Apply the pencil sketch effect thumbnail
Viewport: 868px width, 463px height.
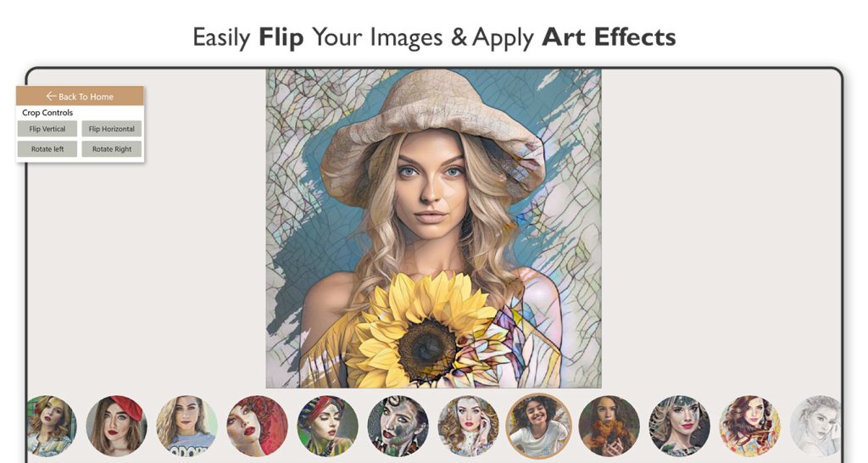coord(818,426)
